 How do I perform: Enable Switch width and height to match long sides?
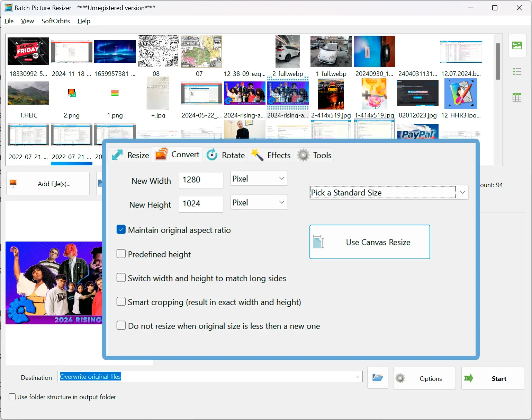coord(121,278)
